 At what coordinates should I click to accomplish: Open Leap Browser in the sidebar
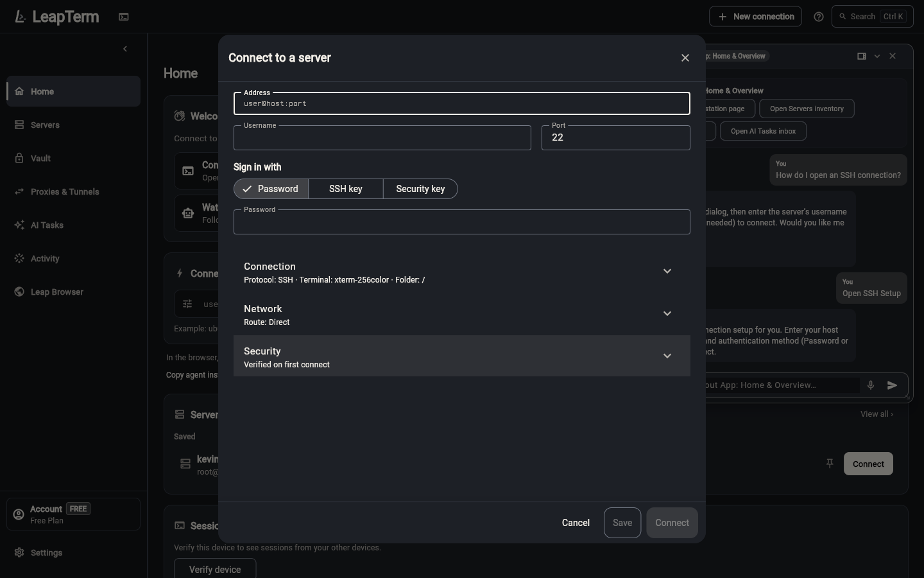(74, 292)
